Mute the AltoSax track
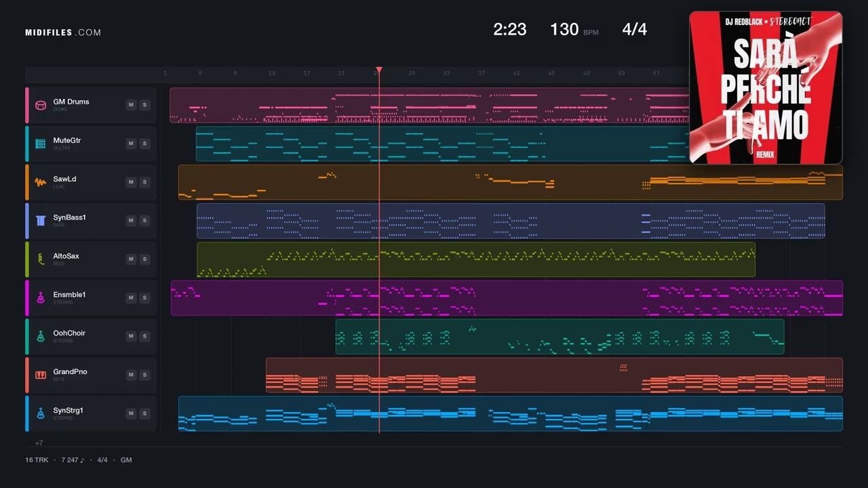Screen dimensions: 868x488 pos(131,260)
